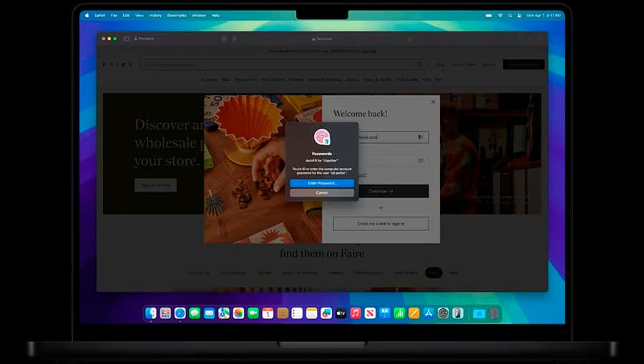Open Launchpad in the dock
Screen dimensions: 644x364
165,313
